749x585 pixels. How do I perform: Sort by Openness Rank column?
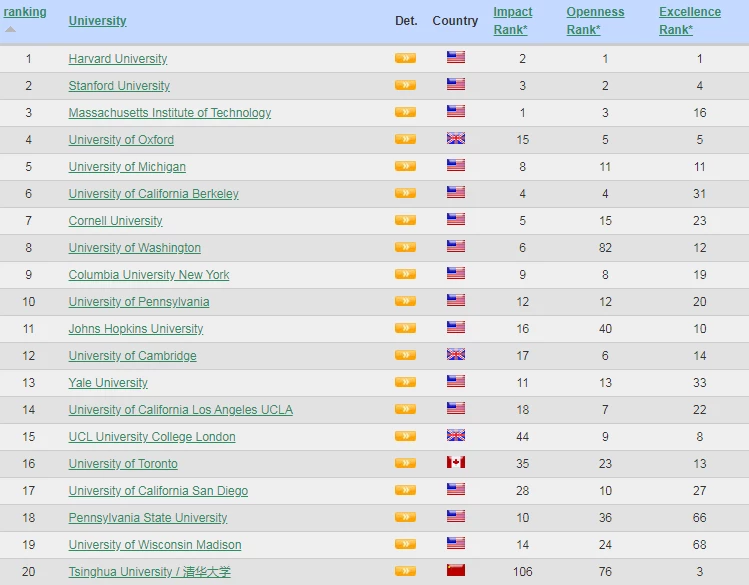point(595,21)
